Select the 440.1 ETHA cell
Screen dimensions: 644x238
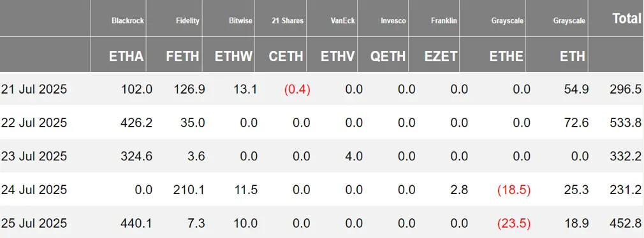[136, 223]
